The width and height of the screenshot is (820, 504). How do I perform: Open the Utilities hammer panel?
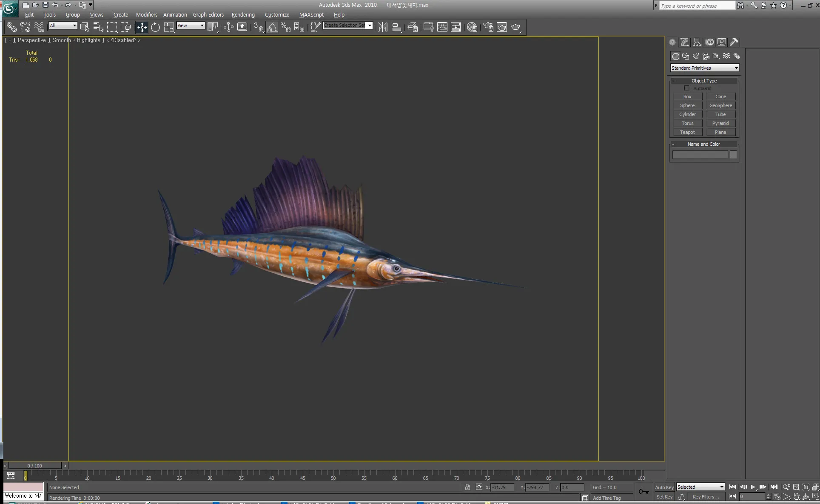coord(734,42)
